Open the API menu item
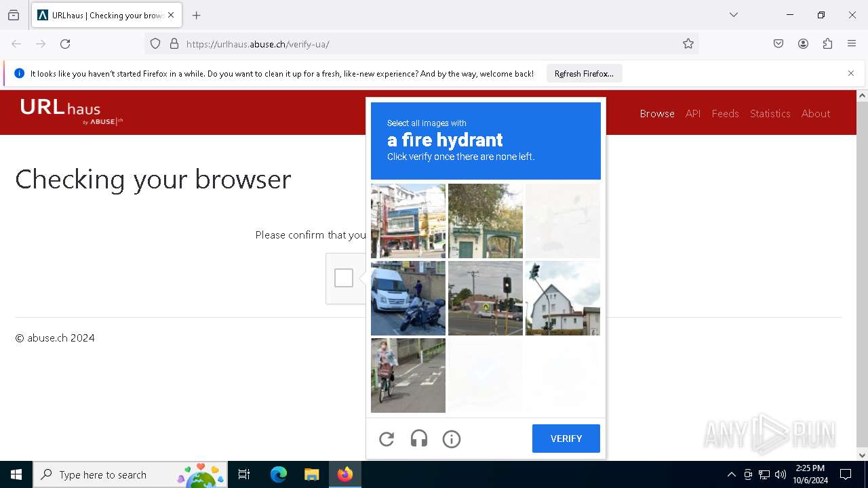 tap(693, 113)
